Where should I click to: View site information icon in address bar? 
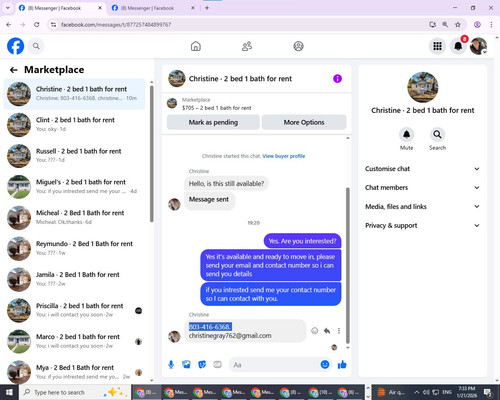click(x=53, y=24)
